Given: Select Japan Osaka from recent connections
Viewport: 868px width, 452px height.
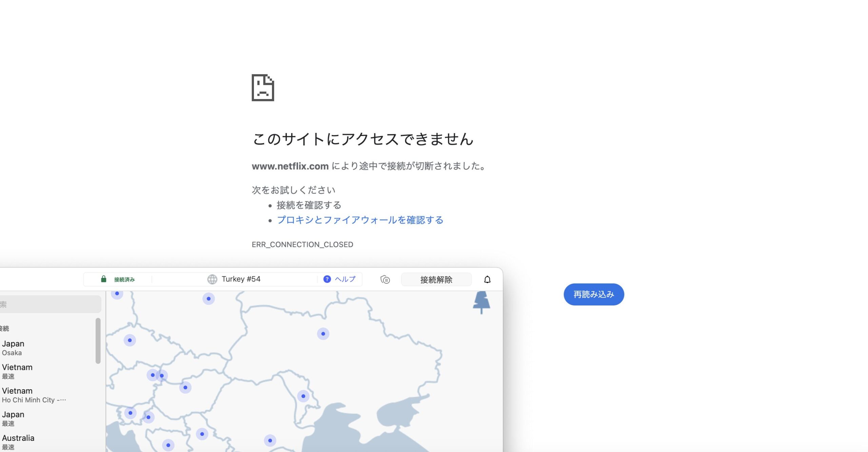Looking at the screenshot, I should pos(47,348).
